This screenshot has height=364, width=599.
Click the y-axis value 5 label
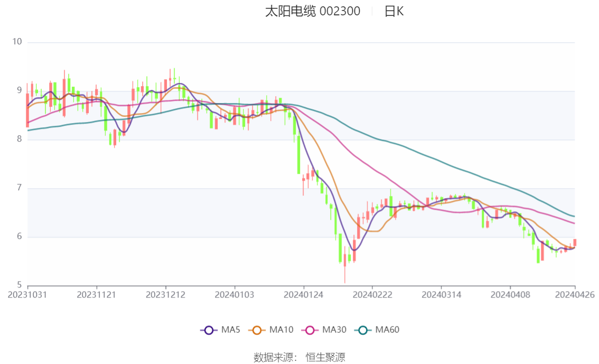pos(20,285)
